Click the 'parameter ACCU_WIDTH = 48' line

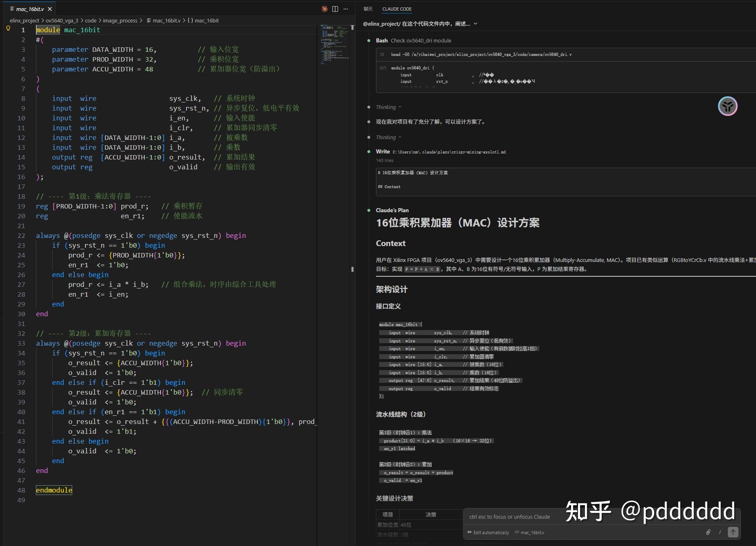pos(102,69)
